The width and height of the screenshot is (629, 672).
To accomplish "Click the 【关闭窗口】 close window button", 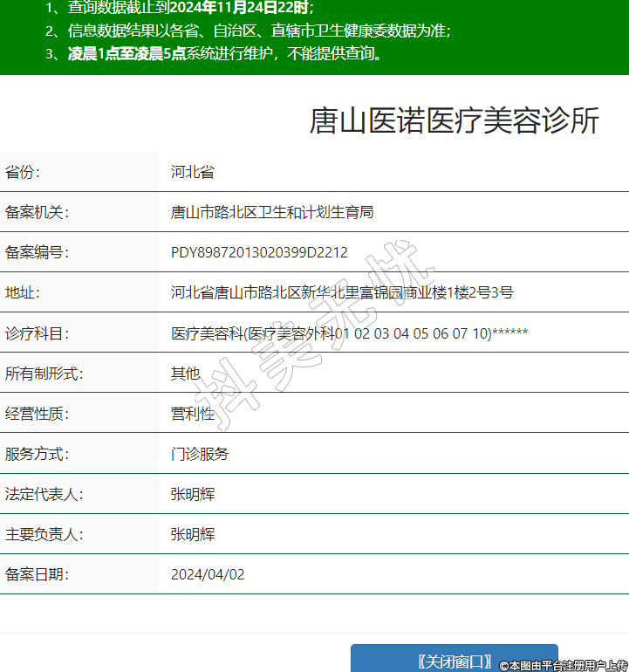I will 454,661.
